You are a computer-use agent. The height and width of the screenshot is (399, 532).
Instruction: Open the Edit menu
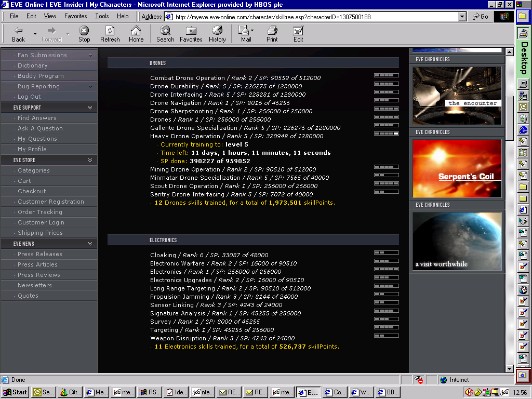[31, 16]
